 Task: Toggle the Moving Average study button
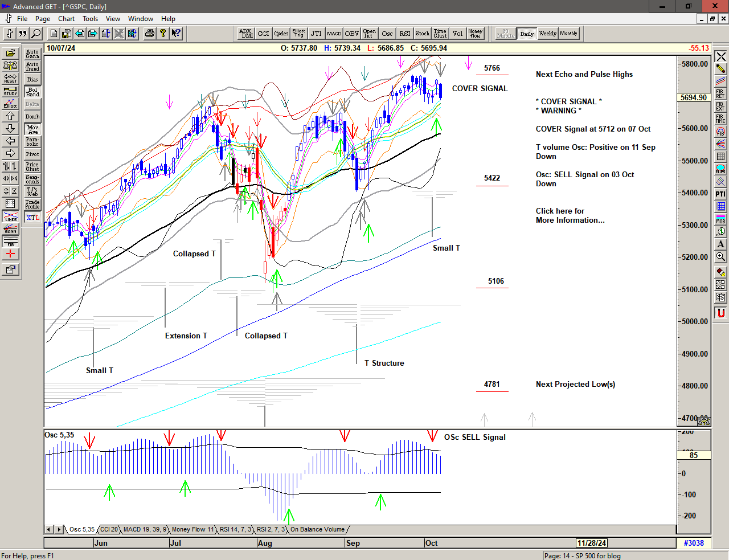(x=32, y=129)
